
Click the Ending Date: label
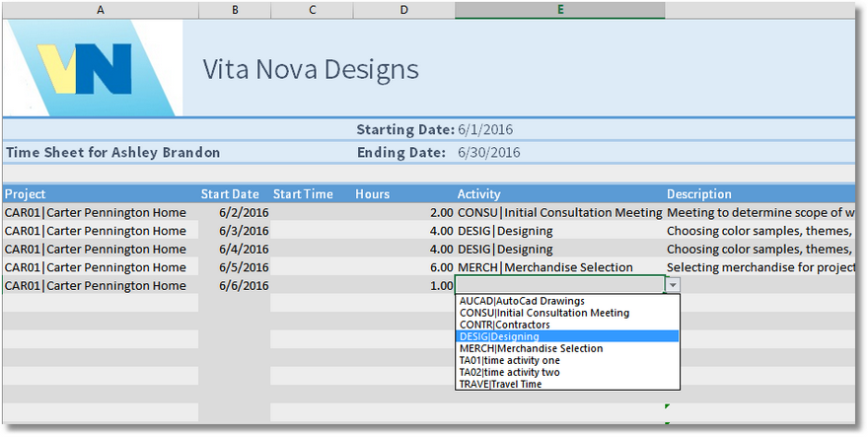401,152
